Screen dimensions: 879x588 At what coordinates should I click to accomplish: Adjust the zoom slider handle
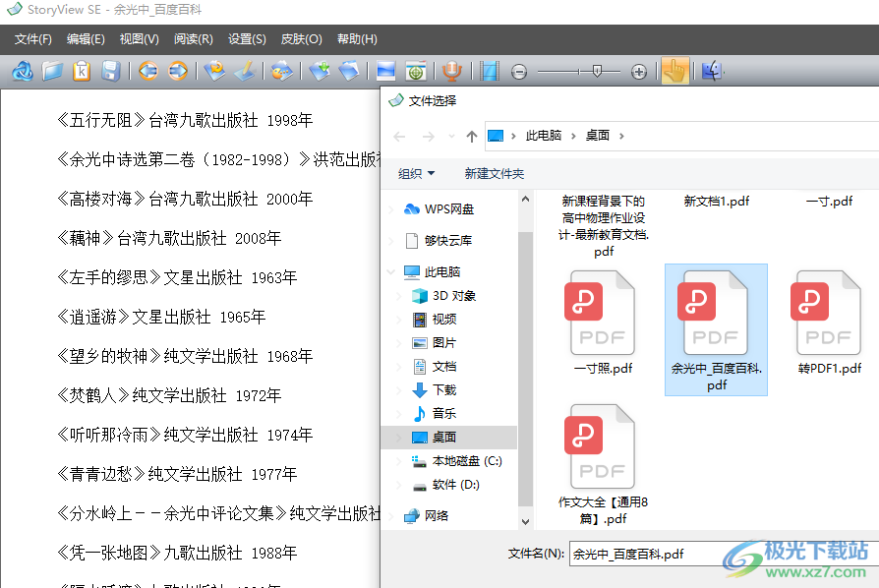[597, 71]
